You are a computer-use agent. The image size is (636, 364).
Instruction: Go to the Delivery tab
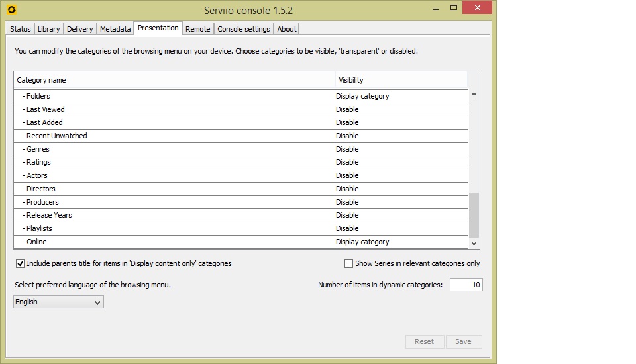tap(80, 29)
